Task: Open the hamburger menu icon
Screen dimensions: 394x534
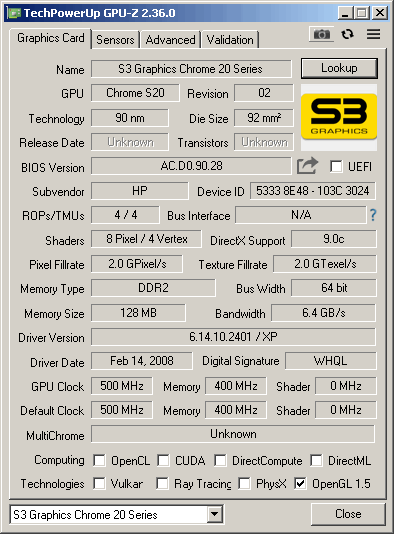Action: click(373, 34)
